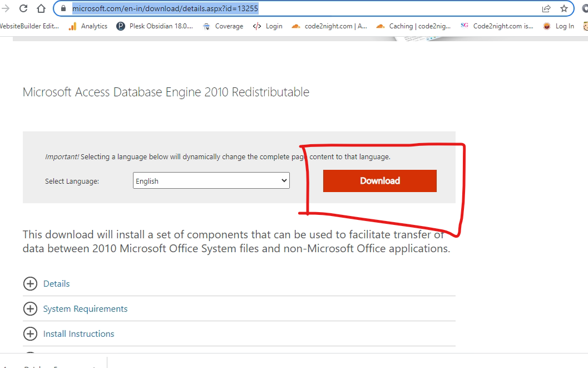Screen dimensions: 588x368
Task: Open the Analytics bookmark
Action: (x=88, y=26)
